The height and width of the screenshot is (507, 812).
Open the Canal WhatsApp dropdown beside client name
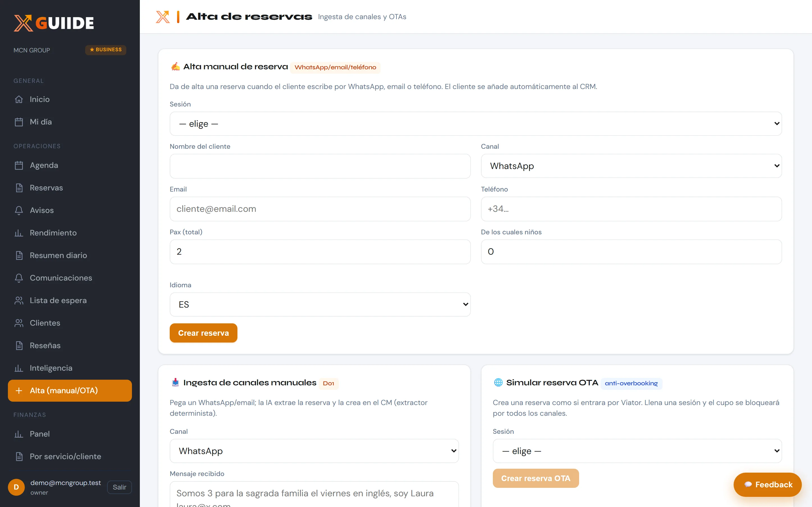(x=631, y=166)
